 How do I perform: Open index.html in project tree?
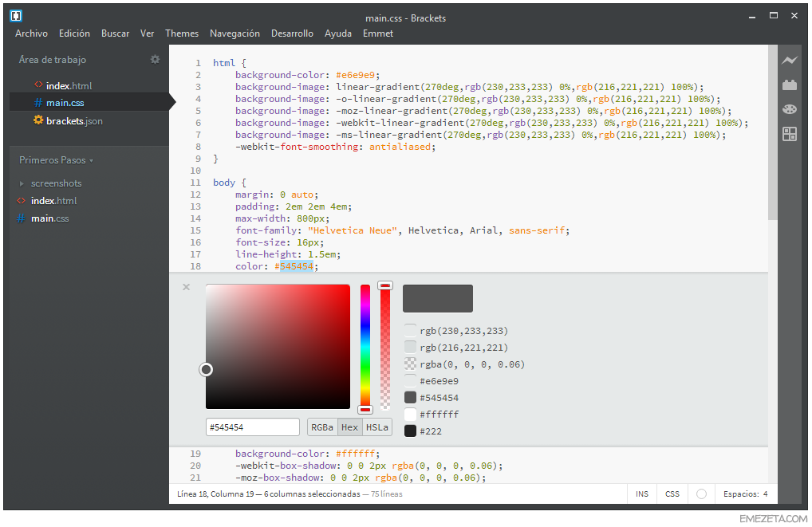(x=53, y=200)
